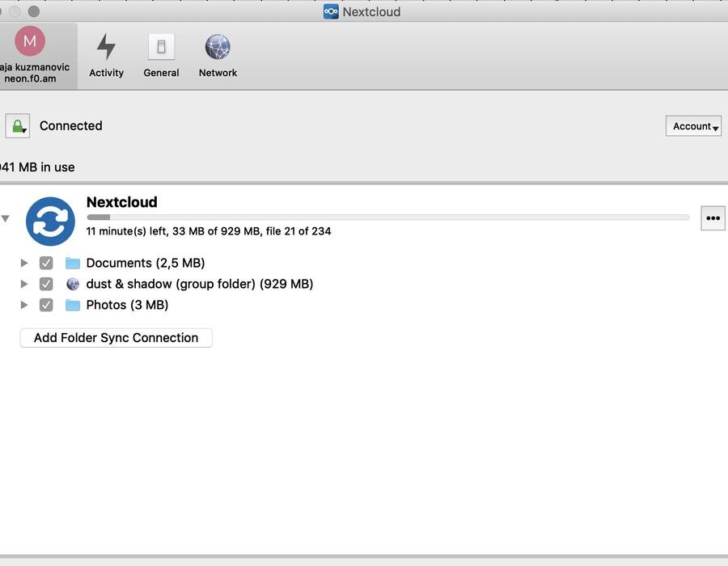Viewport: 728px width, 566px height.
Task: Click the green lock connection icon
Action: click(18, 125)
